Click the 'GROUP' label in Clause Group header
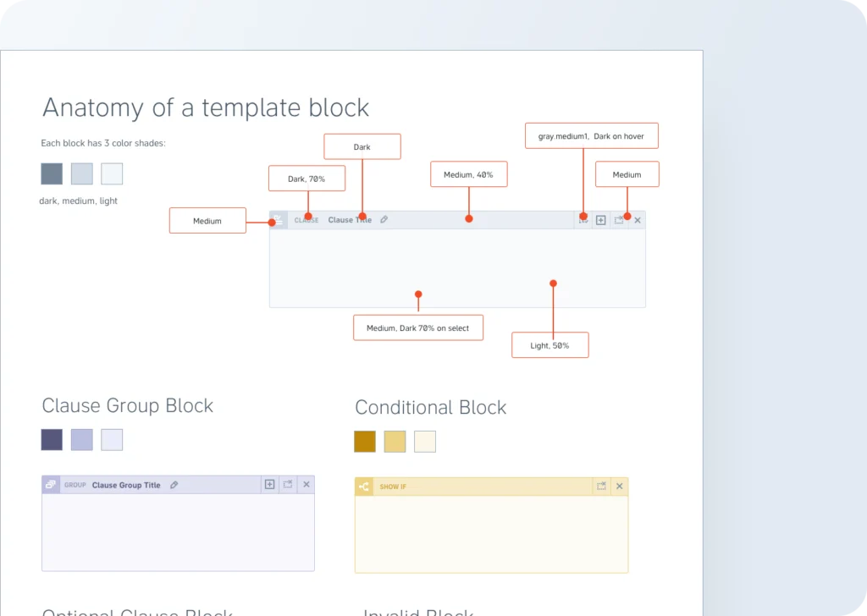 (x=75, y=485)
